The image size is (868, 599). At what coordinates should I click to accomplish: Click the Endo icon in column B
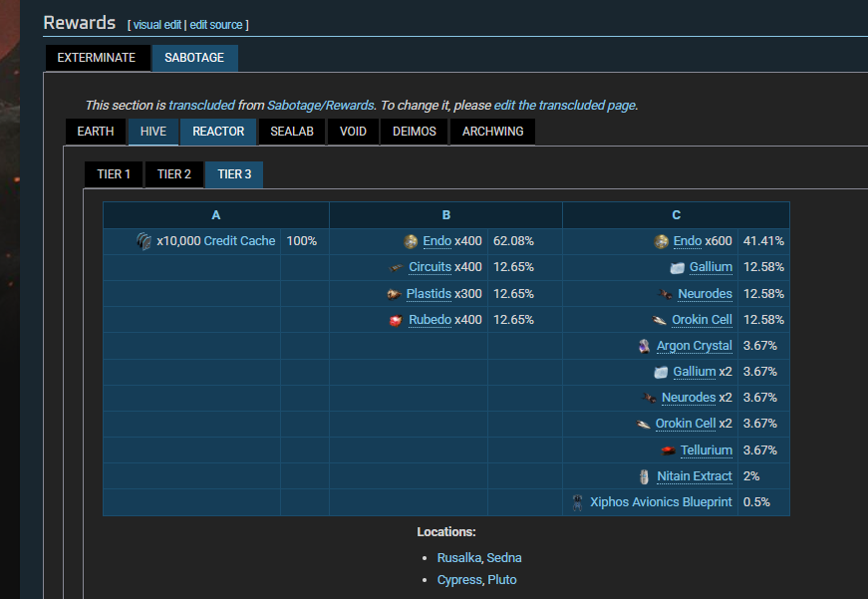[410, 241]
